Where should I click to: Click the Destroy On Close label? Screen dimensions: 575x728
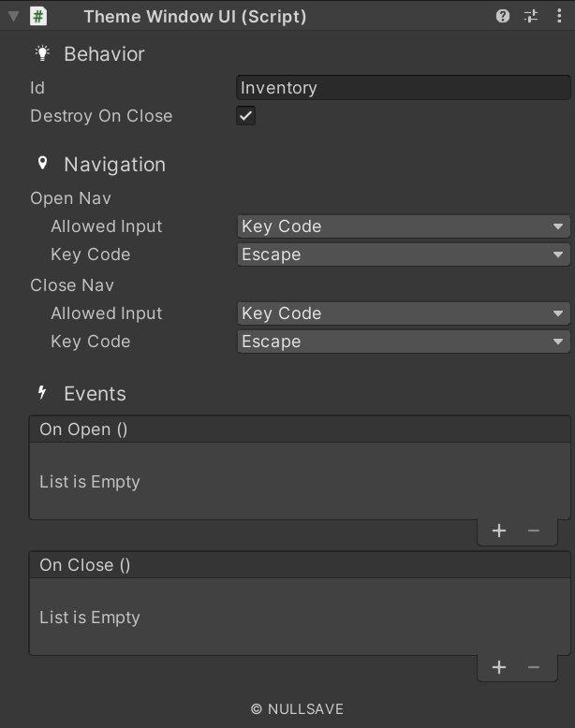tap(101, 116)
